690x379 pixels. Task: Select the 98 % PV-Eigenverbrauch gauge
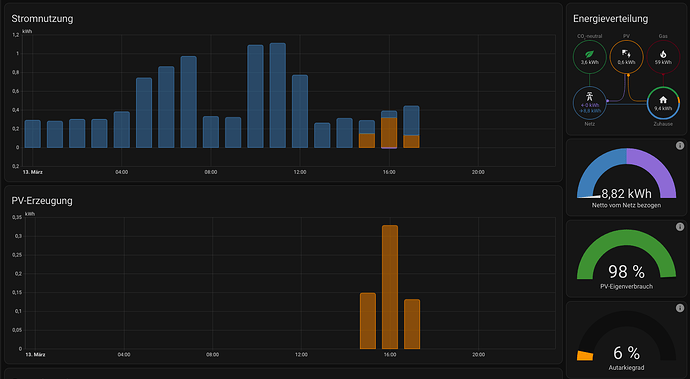point(626,260)
